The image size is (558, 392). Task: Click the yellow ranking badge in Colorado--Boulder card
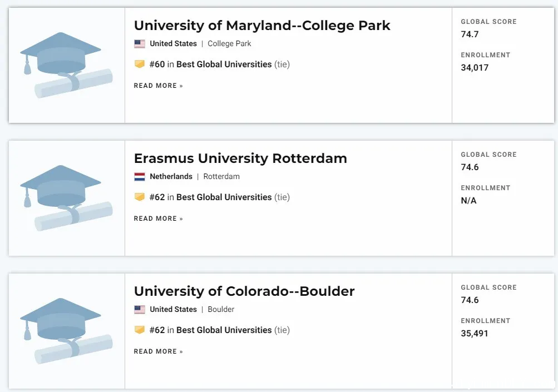point(140,330)
